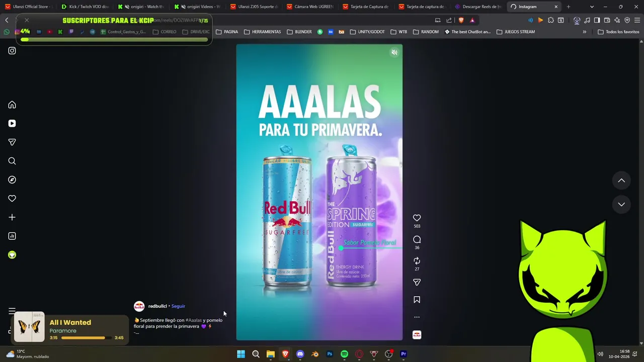The height and width of the screenshot is (362, 644).
Task: Open the tab search dropdown arrow
Action: pos(592,7)
